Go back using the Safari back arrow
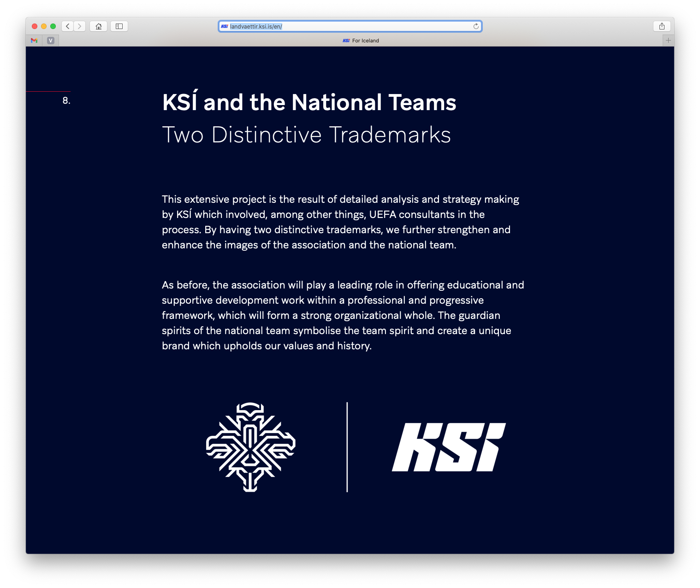 point(68,26)
